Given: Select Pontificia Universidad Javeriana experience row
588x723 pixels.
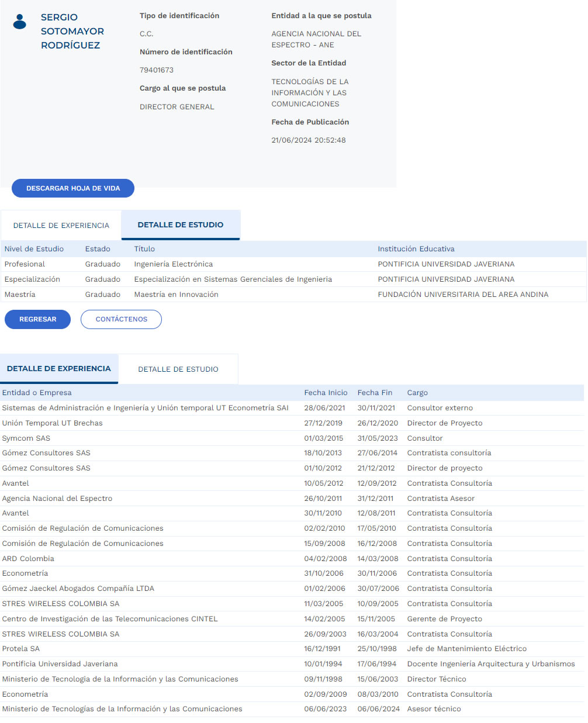Looking at the screenshot, I should 292,664.
